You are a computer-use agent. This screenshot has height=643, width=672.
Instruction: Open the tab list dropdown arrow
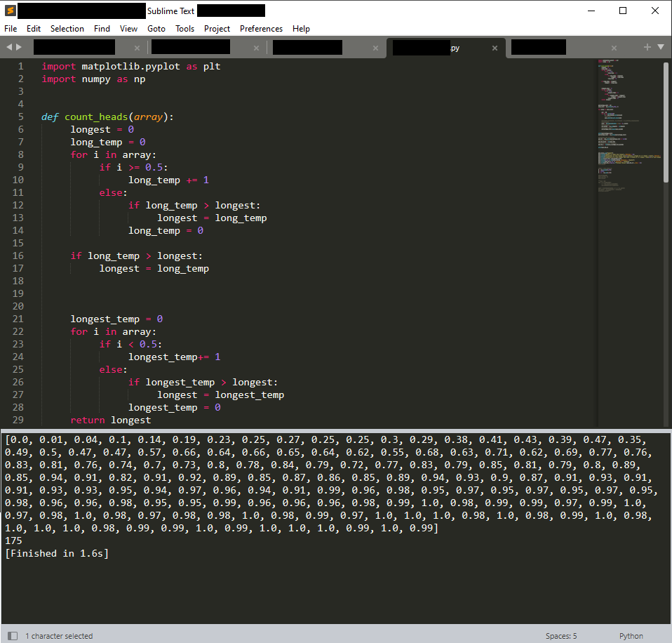point(661,47)
